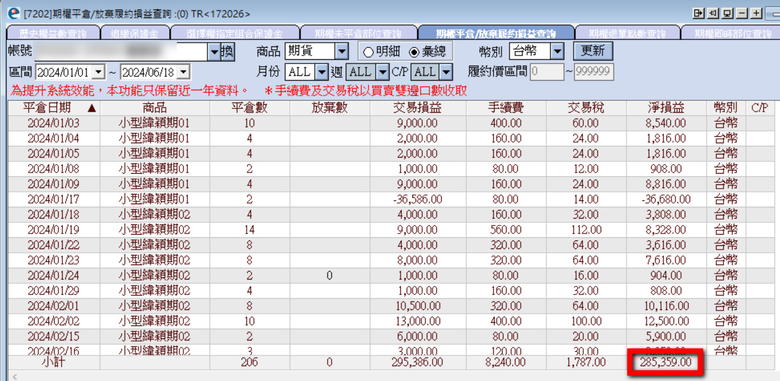Switch to the 期權退單點數查詢 tab

[627, 34]
